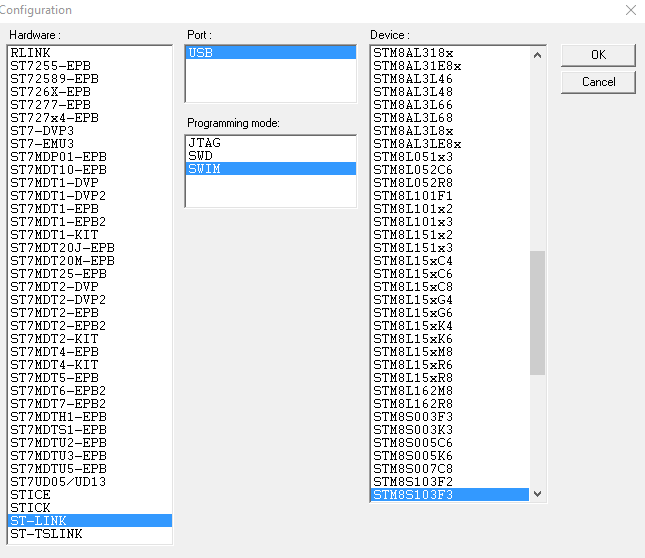Select ST7MDT2-KIT hardware
This screenshot has height=558, width=645.
point(90,339)
